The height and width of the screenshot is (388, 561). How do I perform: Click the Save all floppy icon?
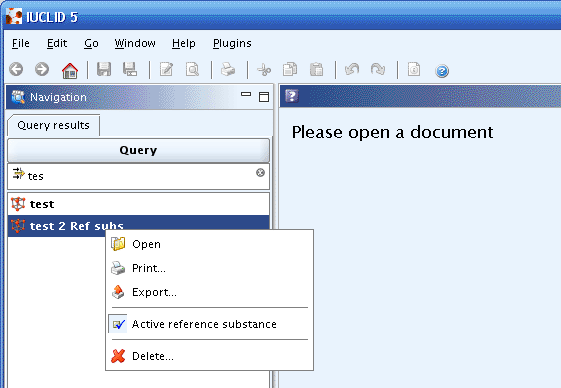point(130,69)
